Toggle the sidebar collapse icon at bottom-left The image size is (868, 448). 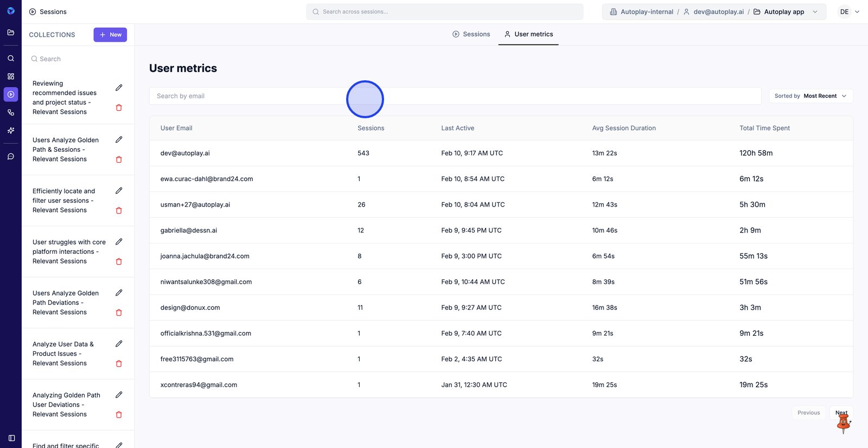pyautogui.click(x=11, y=438)
